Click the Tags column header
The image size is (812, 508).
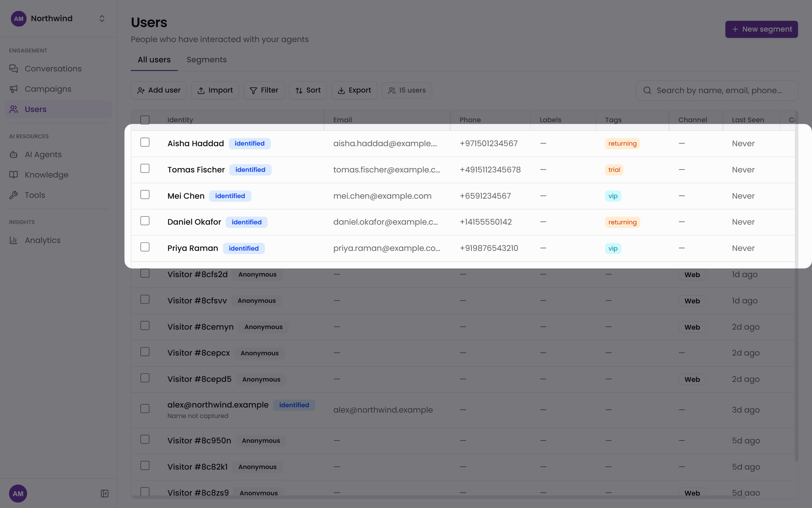click(x=613, y=120)
